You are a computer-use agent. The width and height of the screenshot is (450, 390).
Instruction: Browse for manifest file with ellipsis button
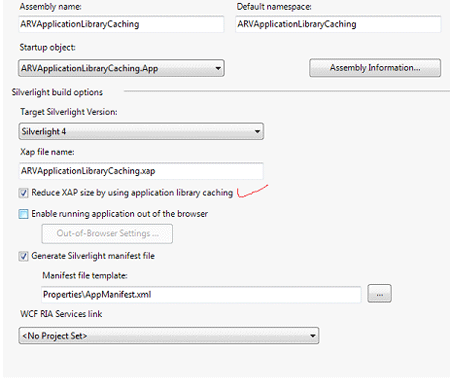pyautogui.click(x=379, y=294)
